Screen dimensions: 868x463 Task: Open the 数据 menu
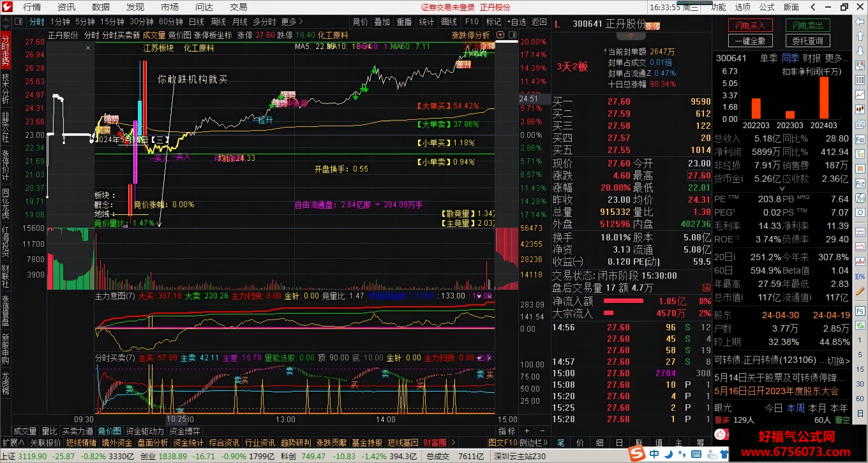[101, 7]
